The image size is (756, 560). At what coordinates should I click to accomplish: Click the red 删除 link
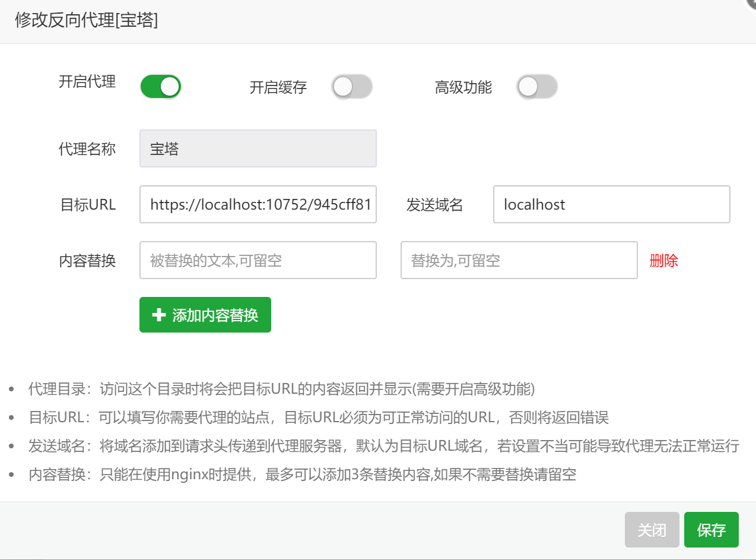pos(664,260)
